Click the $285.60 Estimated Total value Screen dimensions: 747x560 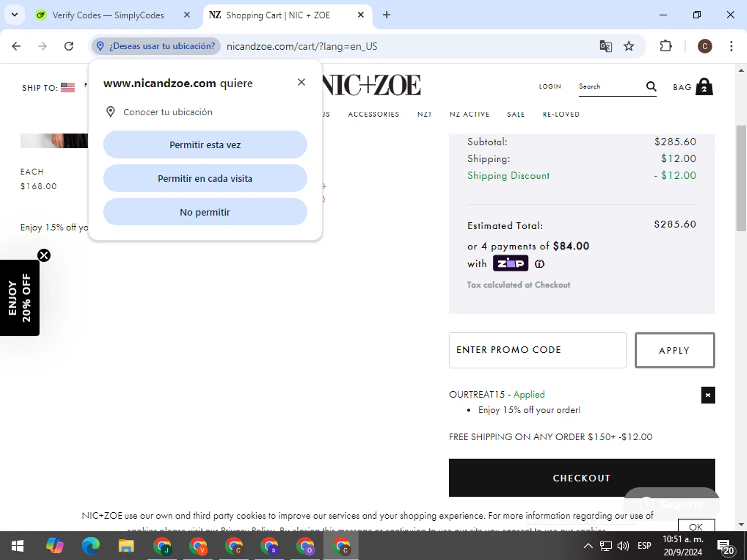[675, 224]
